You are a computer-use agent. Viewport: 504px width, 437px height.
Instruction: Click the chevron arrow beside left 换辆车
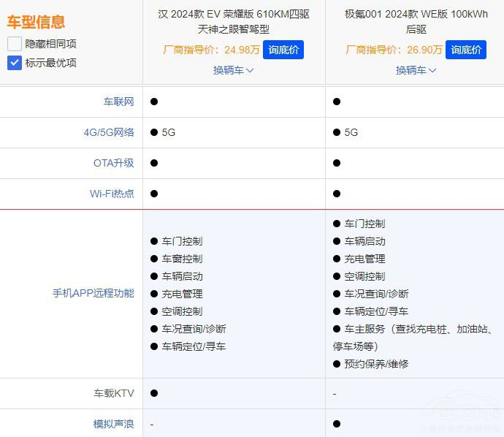point(250,71)
